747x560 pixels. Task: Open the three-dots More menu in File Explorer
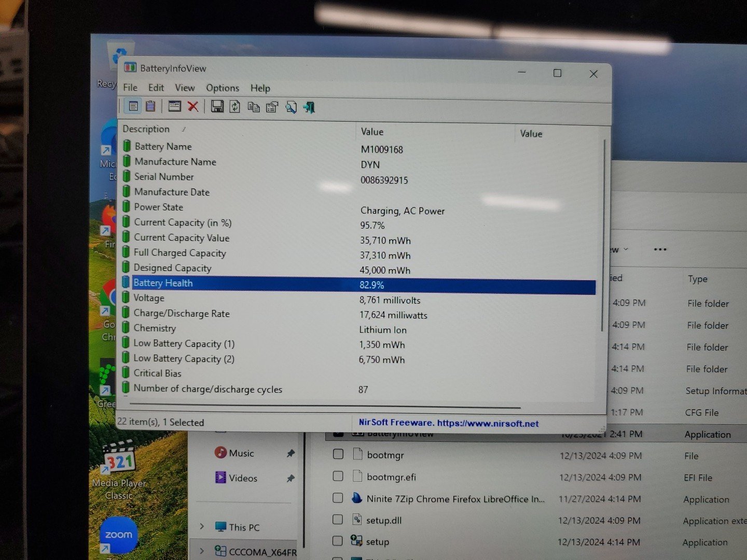[x=660, y=249]
